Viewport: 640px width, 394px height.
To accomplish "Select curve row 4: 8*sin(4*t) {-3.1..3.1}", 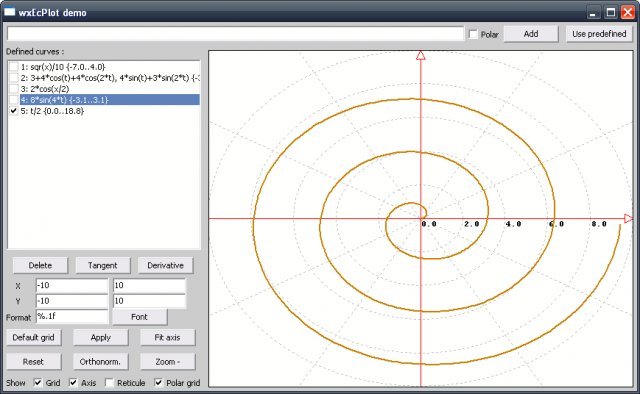I will point(109,100).
